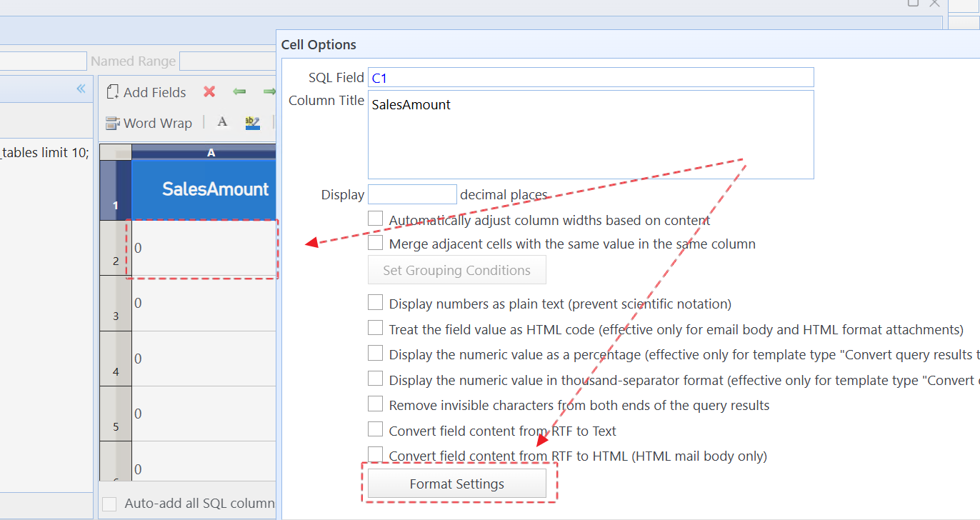Enable merge adjacent cells with same value

pos(376,243)
